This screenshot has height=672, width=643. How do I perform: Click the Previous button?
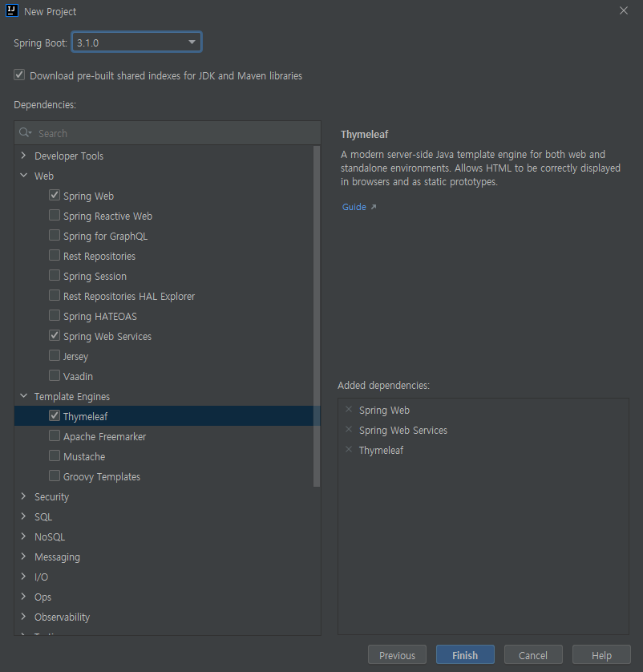397,655
